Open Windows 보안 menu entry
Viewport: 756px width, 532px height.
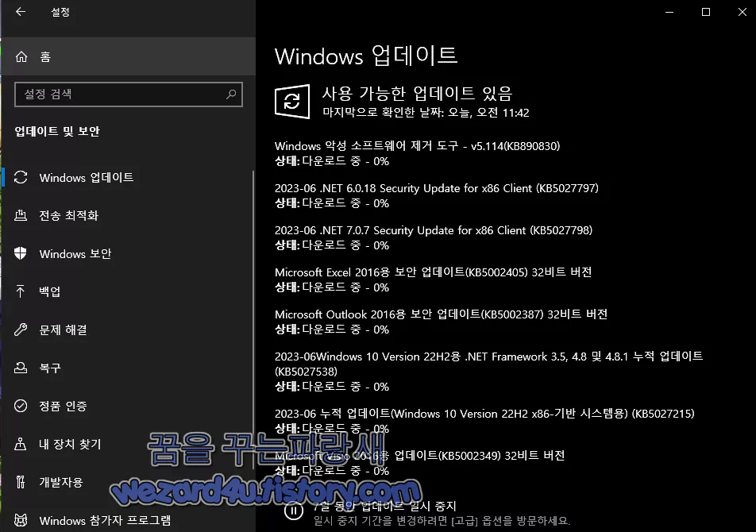pos(127,253)
